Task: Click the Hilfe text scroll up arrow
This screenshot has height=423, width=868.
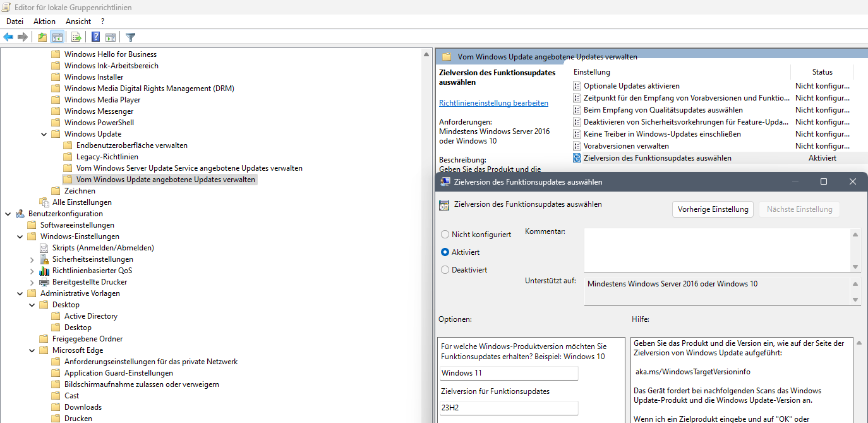Action: (x=859, y=343)
